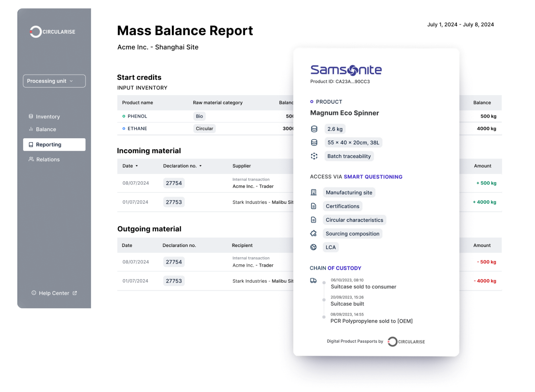Click the Relations people icon

click(31, 159)
